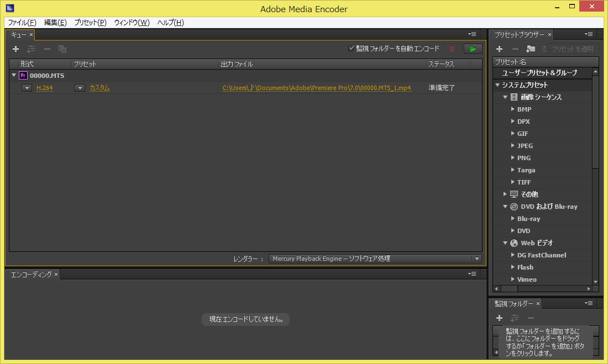Open the queue panel flyout menu icon
Screen dimensions: 608x364
click(471, 34)
